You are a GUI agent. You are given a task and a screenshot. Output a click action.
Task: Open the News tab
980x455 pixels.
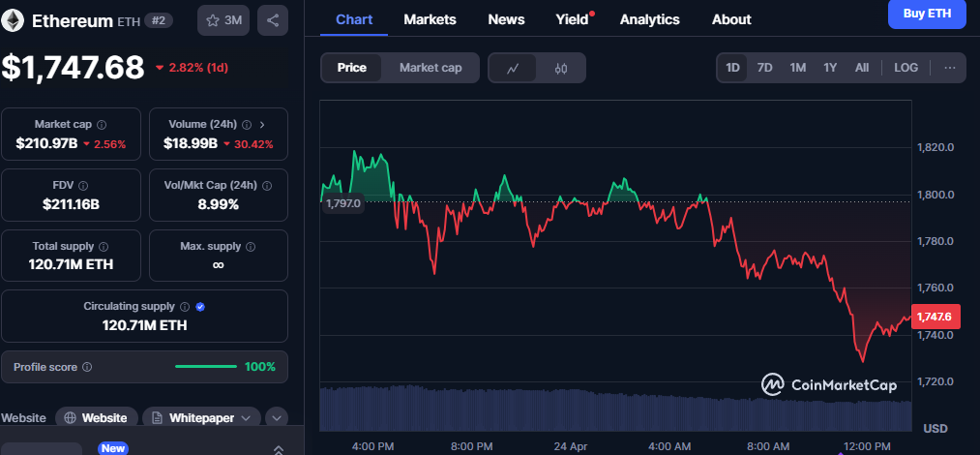tap(506, 19)
